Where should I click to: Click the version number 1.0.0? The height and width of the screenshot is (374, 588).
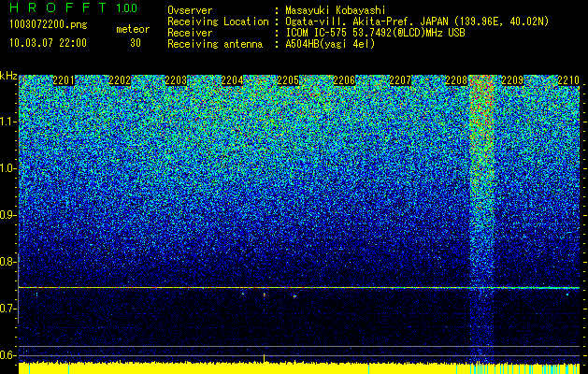[x=127, y=8]
